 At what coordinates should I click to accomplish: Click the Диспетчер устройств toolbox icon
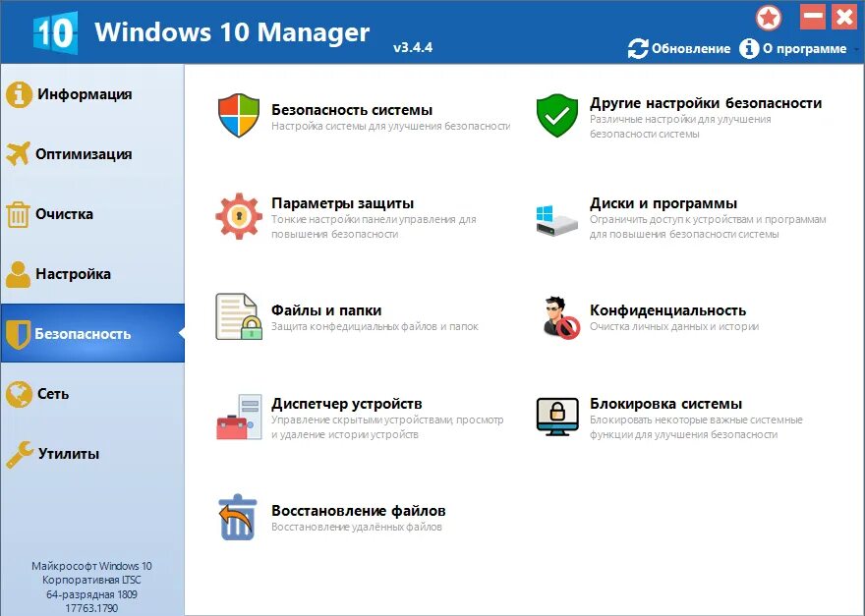click(x=239, y=417)
